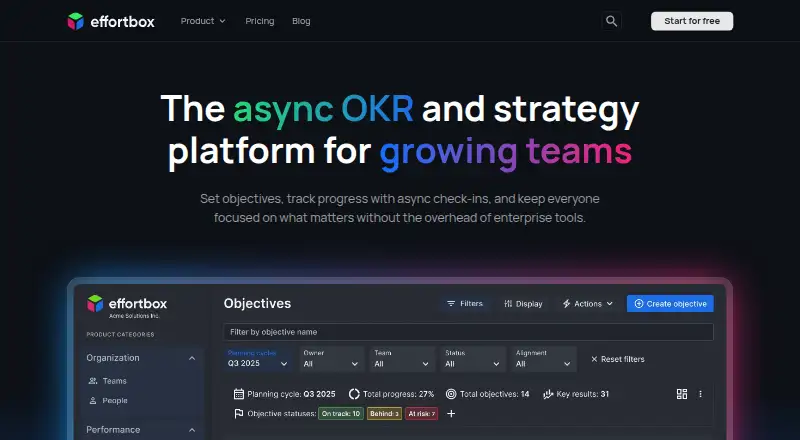Viewport: 800px width, 440px height.
Task: Click the flag icon beside Objective statuses
Action: [x=239, y=413]
